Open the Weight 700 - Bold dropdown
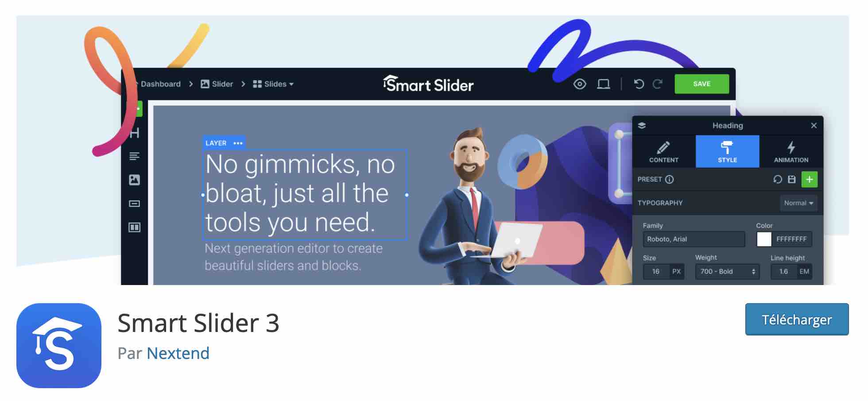 tap(728, 271)
